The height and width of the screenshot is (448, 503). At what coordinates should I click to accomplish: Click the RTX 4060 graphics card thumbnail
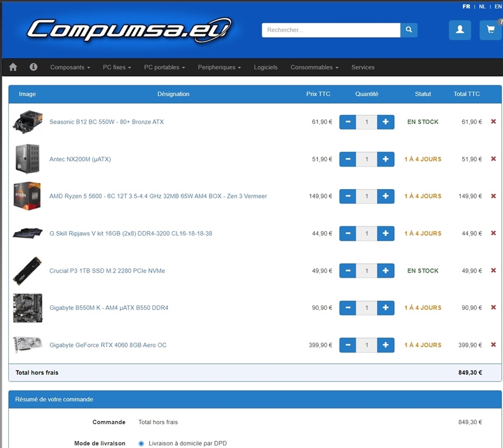(x=28, y=344)
